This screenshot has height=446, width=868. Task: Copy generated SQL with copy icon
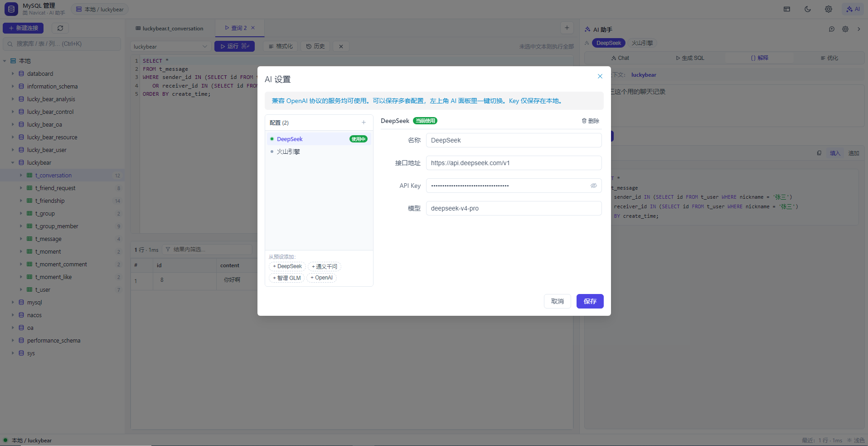click(819, 153)
